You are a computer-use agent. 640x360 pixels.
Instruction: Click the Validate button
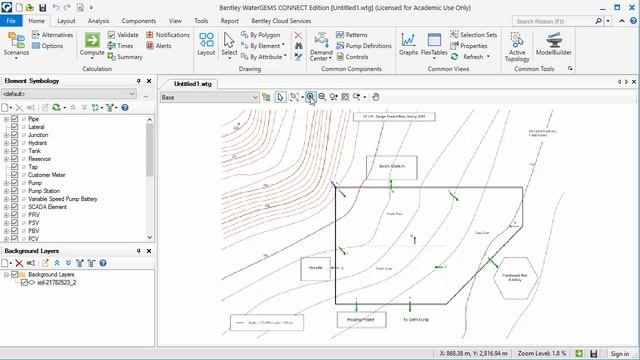click(123, 35)
